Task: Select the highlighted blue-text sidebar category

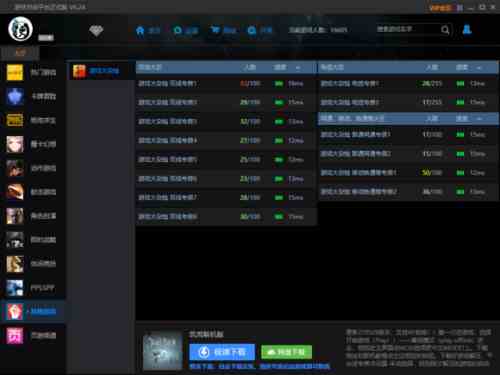Action: point(33,312)
